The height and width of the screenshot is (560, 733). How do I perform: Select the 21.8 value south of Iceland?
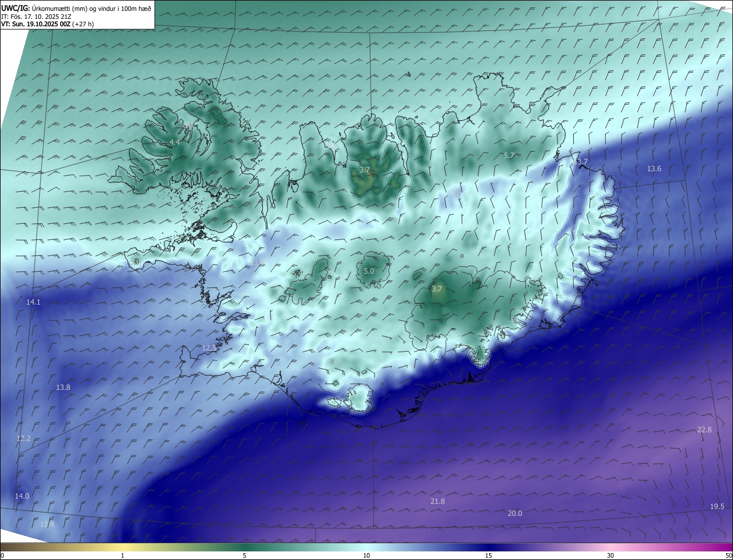pyautogui.click(x=438, y=501)
